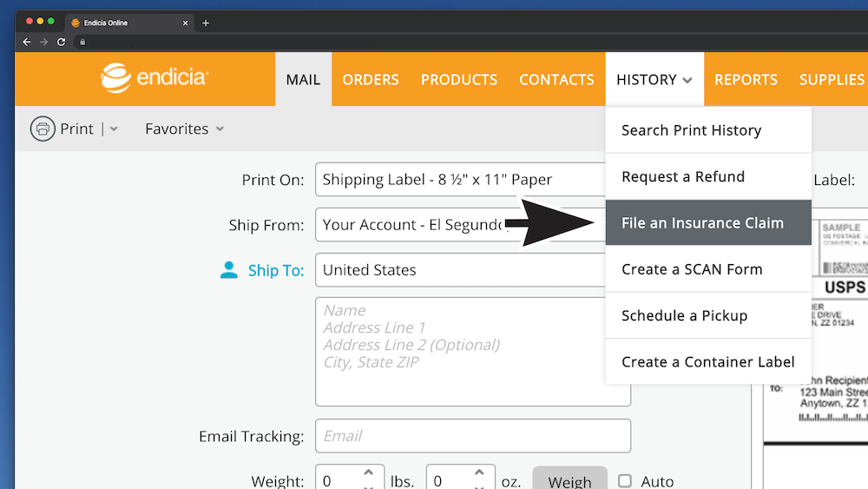Open the Print On paper dropdown

(461, 180)
